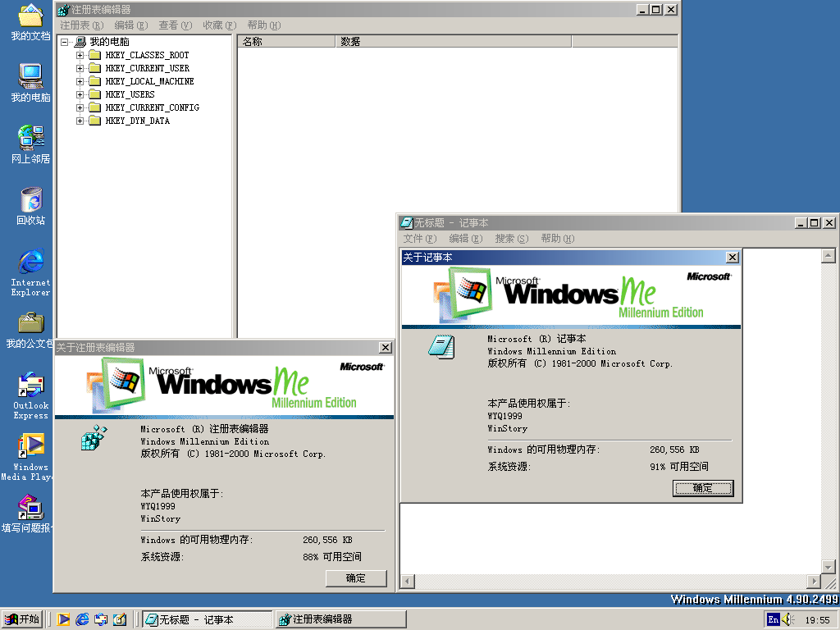
Task: Click the 19:55 clock in system tray
Action: coord(818,620)
